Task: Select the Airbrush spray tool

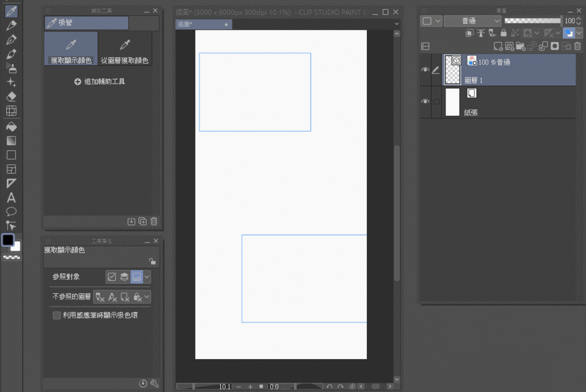Action: pos(11,68)
